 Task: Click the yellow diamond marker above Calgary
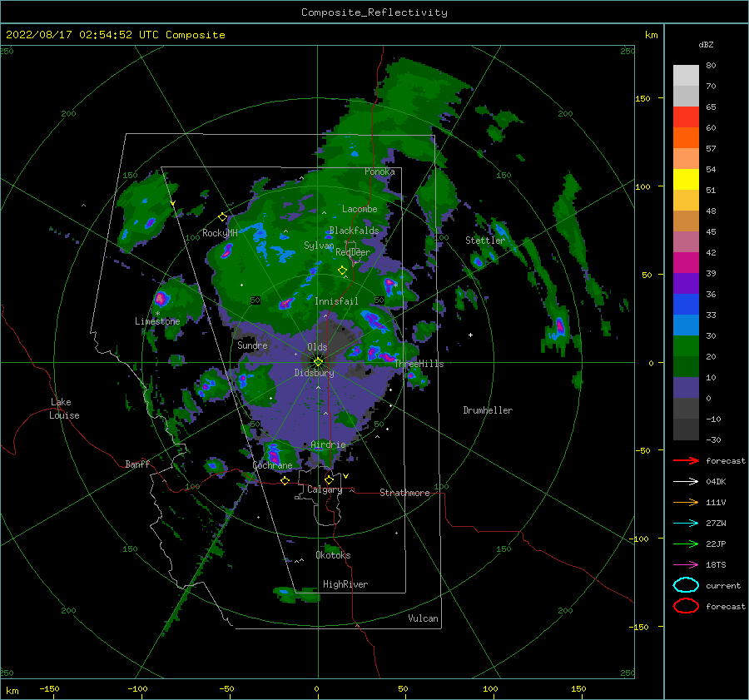(329, 479)
